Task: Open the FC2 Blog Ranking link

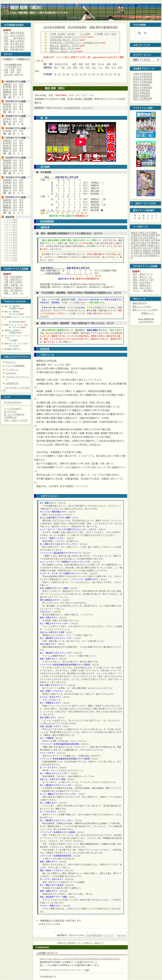Action: point(13,402)
